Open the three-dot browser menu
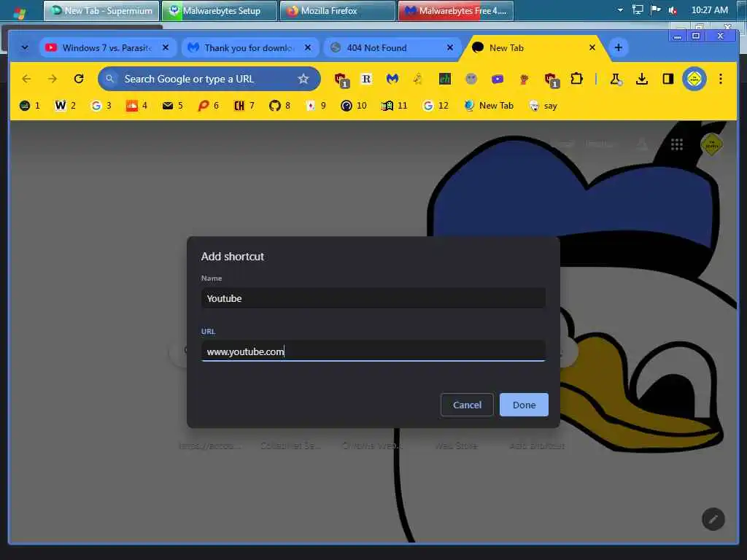The image size is (747, 560). (x=720, y=79)
